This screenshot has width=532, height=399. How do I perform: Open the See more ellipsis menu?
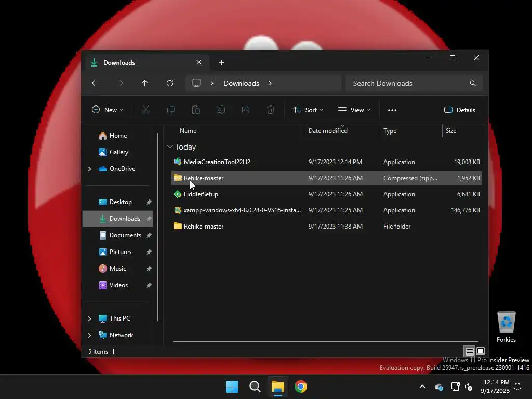pos(392,110)
